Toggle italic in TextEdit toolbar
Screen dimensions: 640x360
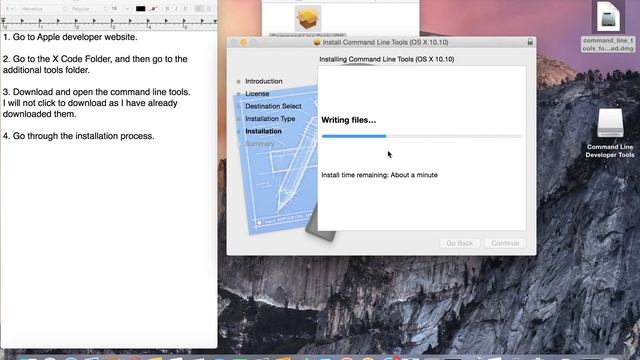176,9
